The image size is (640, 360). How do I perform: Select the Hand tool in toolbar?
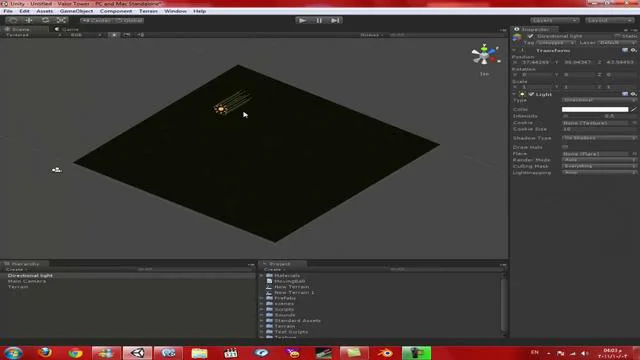[13, 20]
